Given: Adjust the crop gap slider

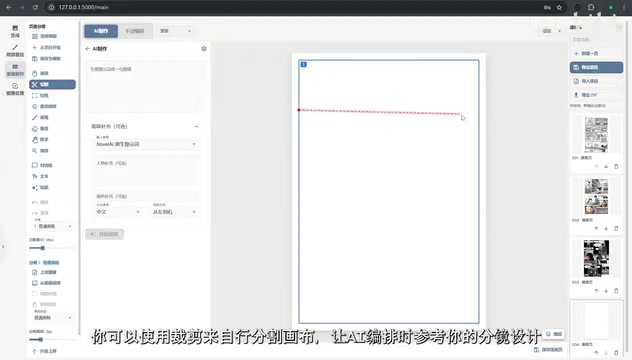Looking at the screenshot, I should (42, 248).
